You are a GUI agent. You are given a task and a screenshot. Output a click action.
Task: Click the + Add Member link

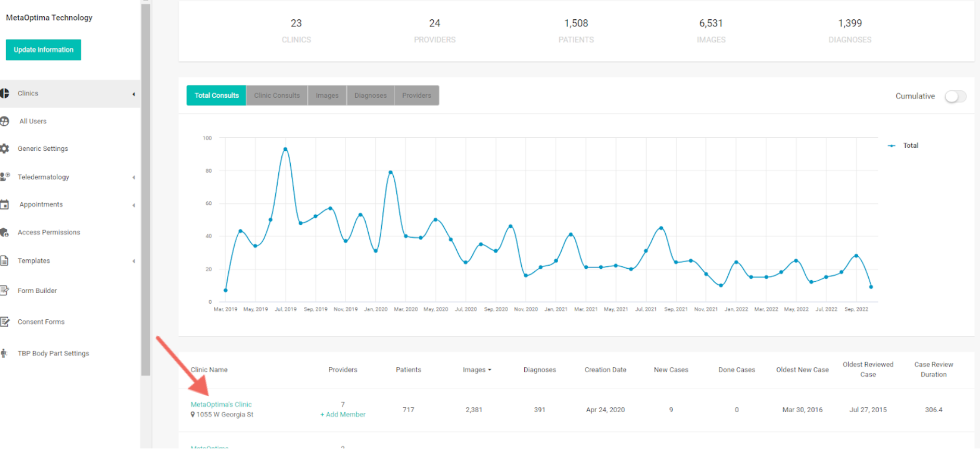tap(343, 414)
